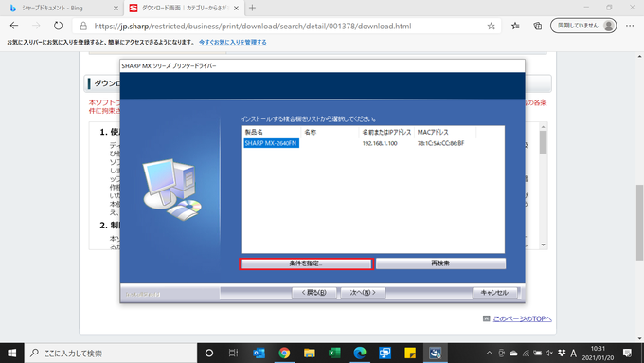The width and height of the screenshot is (644, 363).
Task: Click the license text scrollbar thumb
Action: (x=543, y=142)
